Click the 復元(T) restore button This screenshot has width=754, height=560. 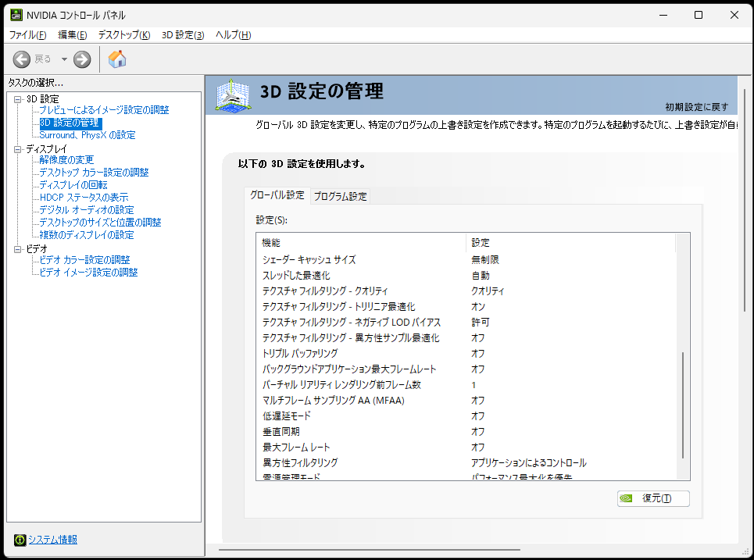(653, 498)
